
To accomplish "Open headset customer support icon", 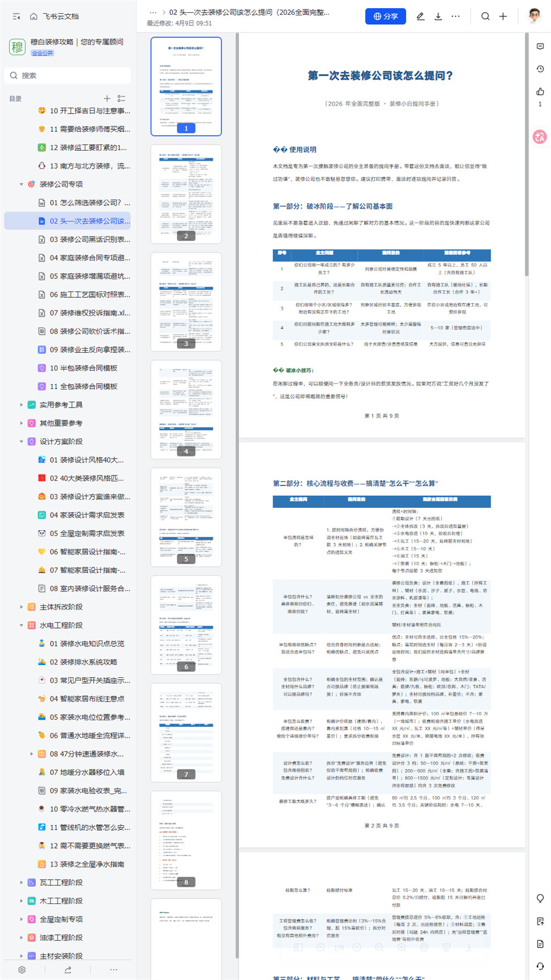I will [540, 966].
